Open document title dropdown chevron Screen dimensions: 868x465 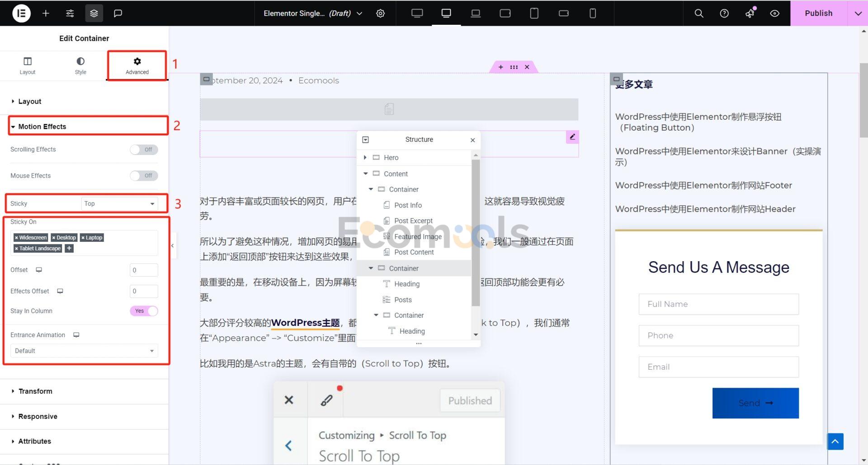pyautogui.click(x=359, y=13)
